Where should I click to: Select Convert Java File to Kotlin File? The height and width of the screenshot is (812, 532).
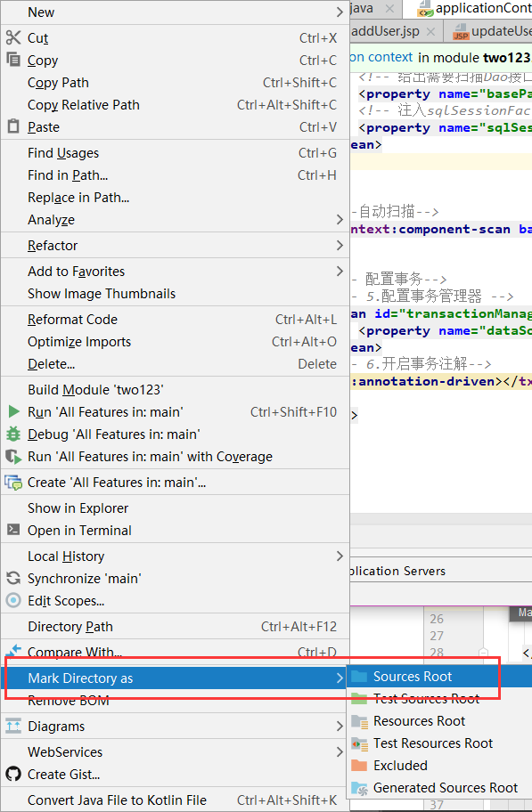click(175, 800)
